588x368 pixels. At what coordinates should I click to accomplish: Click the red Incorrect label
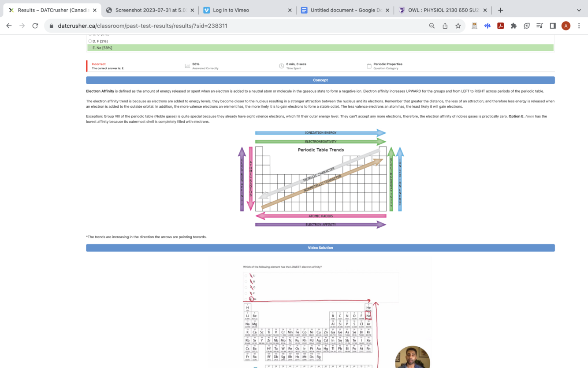(x=99, y=64)
